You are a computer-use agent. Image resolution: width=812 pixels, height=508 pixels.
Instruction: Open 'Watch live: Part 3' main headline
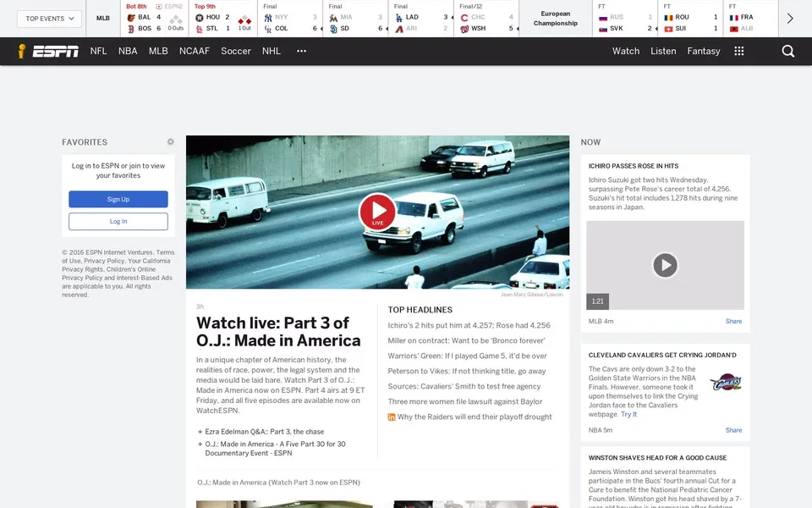(278, 332)
